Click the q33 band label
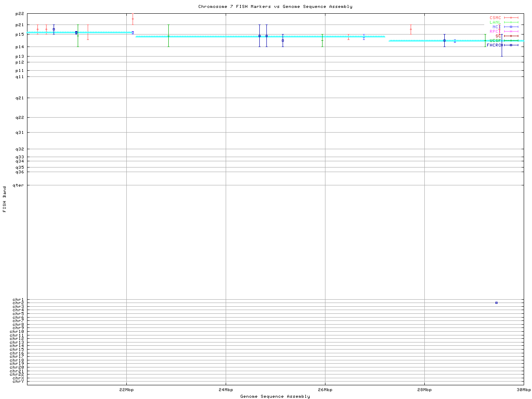Image resolution: width=532 pixels, height=399 pixels. (20, 157)
